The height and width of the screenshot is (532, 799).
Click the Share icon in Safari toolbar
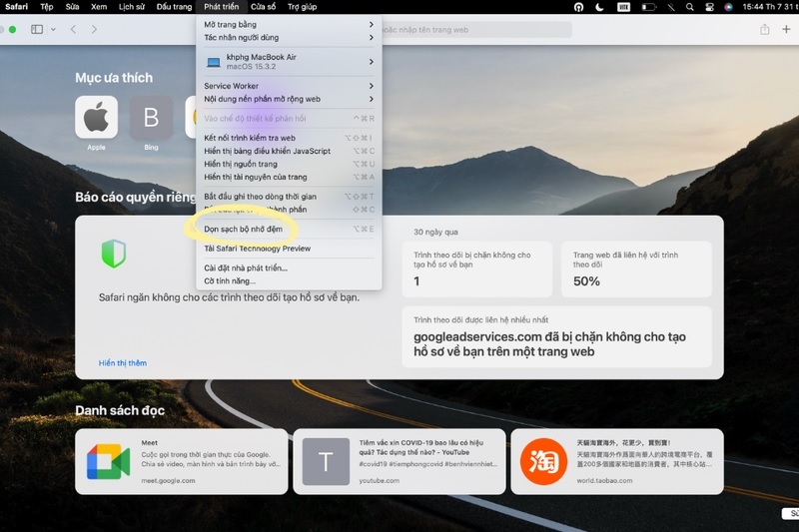point(764,30)
